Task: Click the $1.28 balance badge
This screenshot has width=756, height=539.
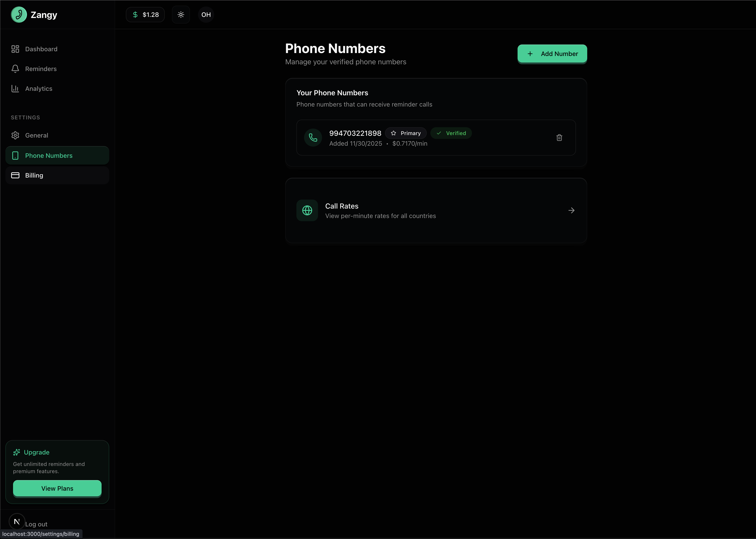Action: [x=145, y=14]
